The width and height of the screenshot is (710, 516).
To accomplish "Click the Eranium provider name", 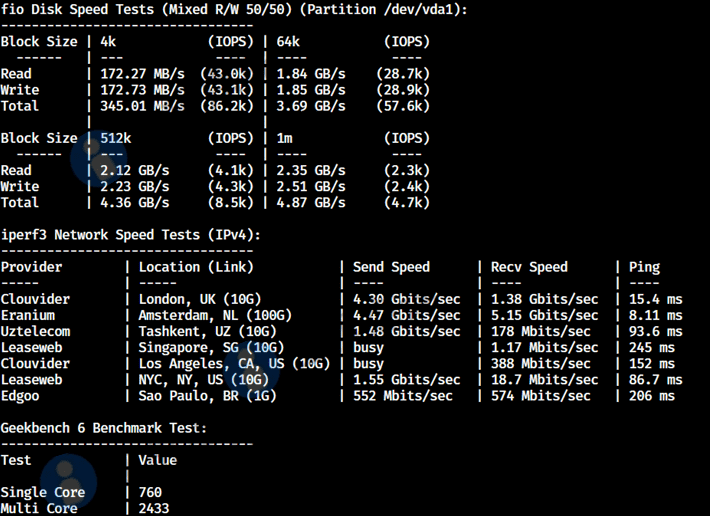I will point(28,315).
